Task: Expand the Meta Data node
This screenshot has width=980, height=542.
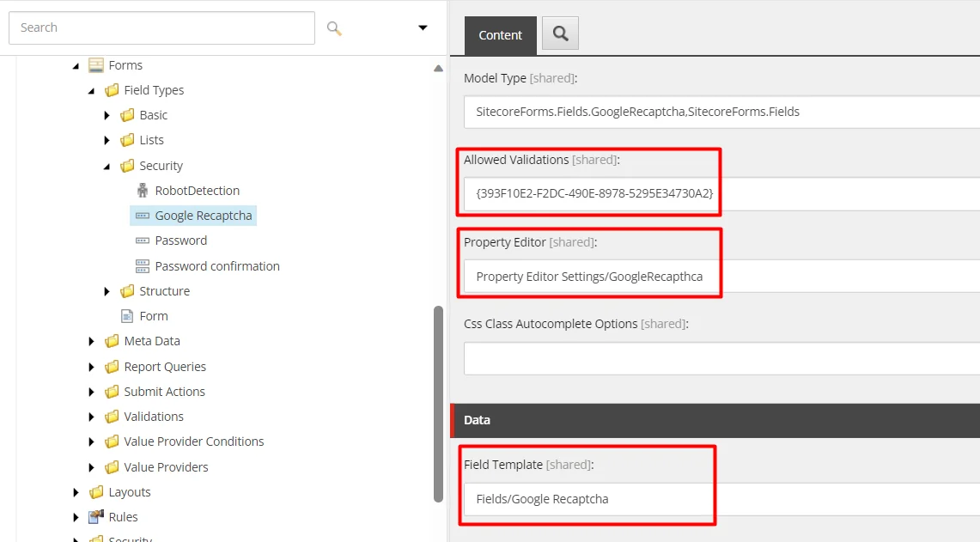Action: click(x=91, y=341)
